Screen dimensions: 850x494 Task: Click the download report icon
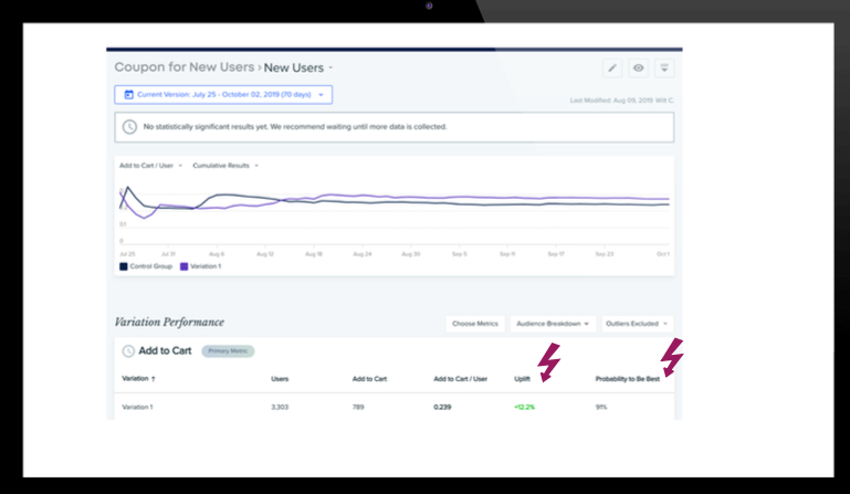[x=664, y=68]
